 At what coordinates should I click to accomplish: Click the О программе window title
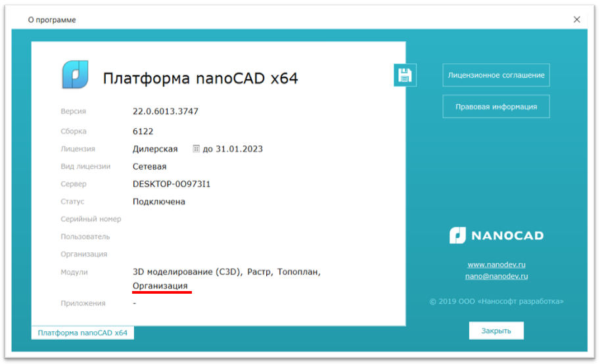click(52, 20)
